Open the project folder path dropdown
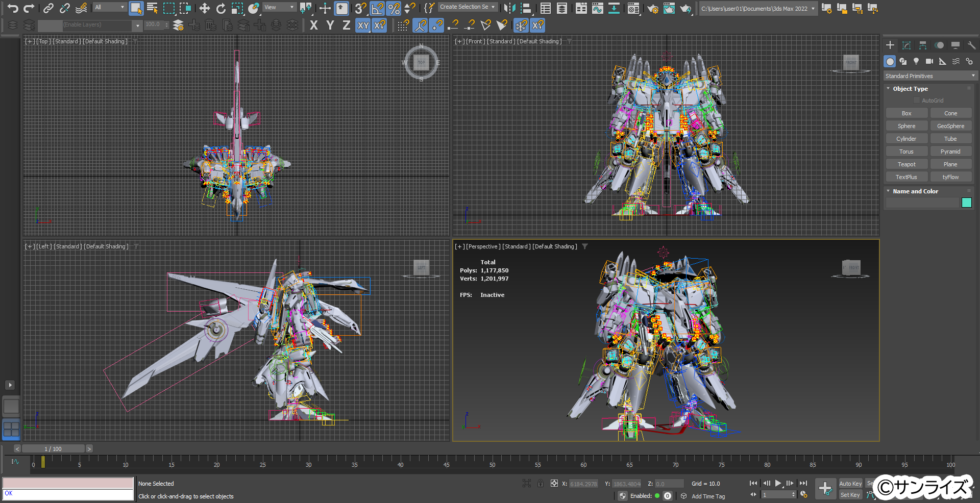 tap(758, 8)
